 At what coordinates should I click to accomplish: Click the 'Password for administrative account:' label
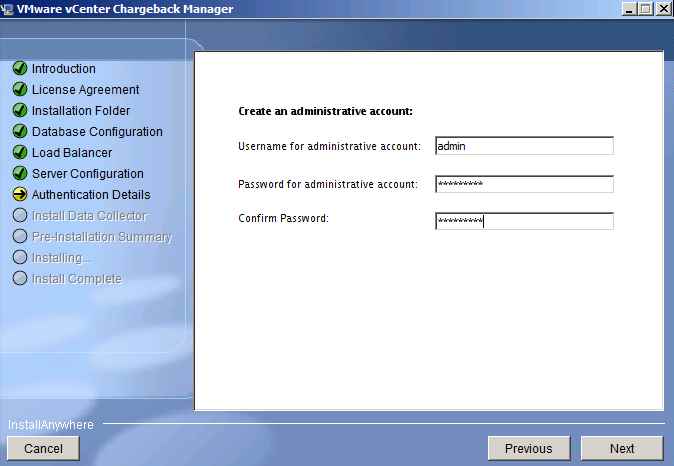click(x=328, y=184)
